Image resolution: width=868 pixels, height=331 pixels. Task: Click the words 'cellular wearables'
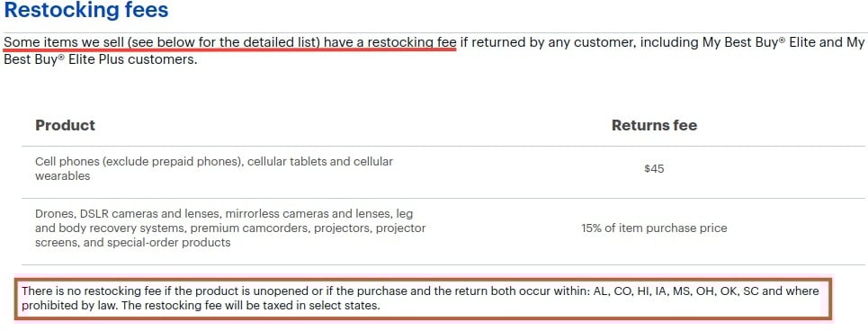click(214, 169)
